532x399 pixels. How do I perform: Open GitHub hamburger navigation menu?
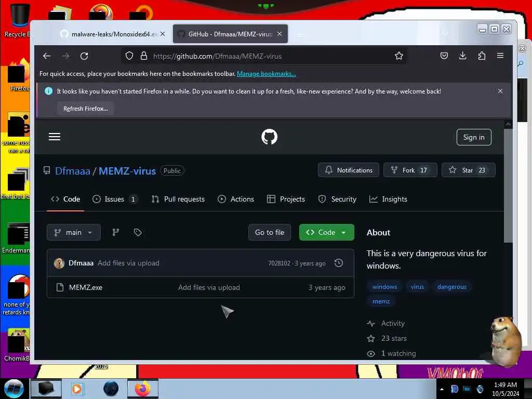tap(54, 137)
